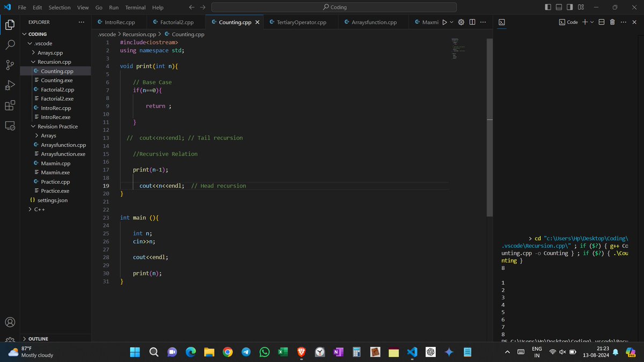Customize layout icon in title bar
The image size is (644, 362).
(x=581, y=8)
